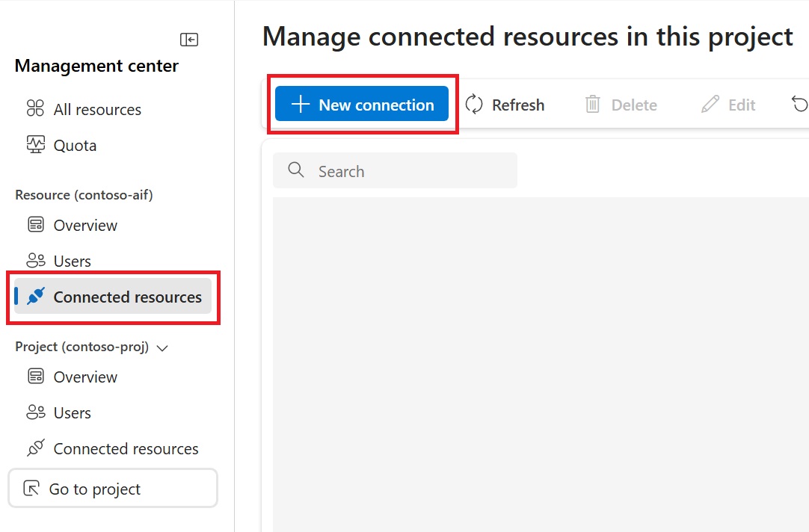Open the Quota management section
Screen dimensions: 809x532
(75, 145)
